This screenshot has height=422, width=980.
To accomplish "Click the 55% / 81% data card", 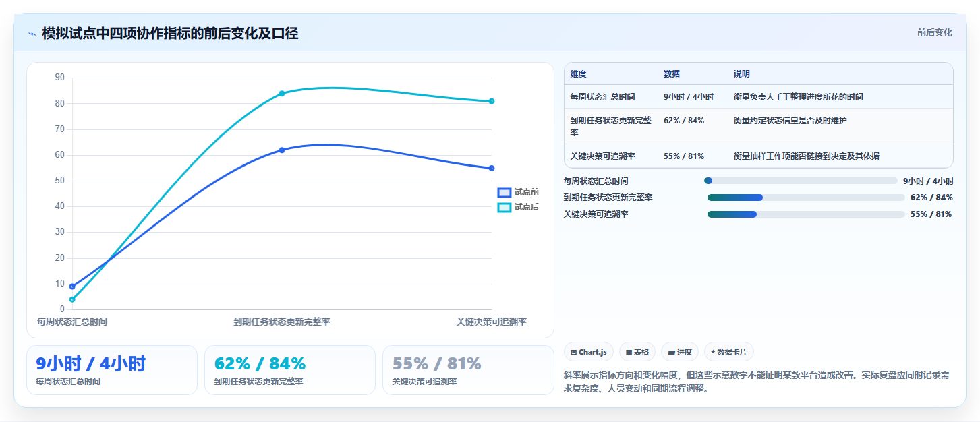I will [468, 370].
